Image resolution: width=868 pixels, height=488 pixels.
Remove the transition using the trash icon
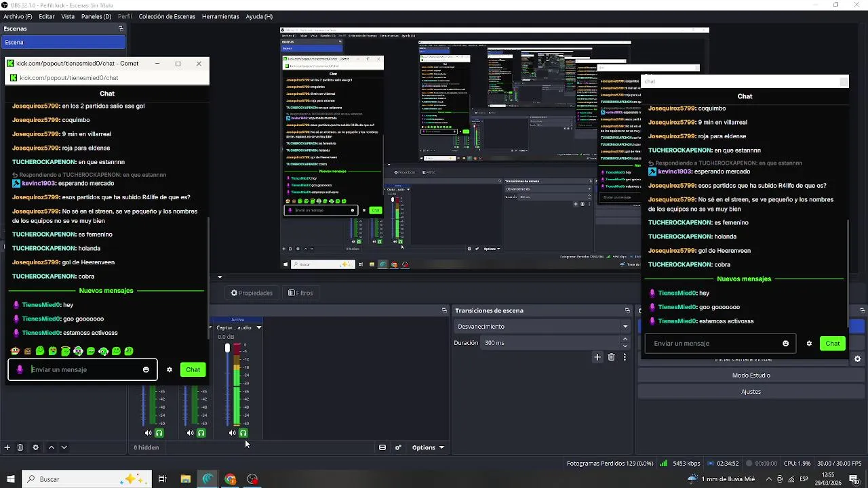(x=611, y=357)
